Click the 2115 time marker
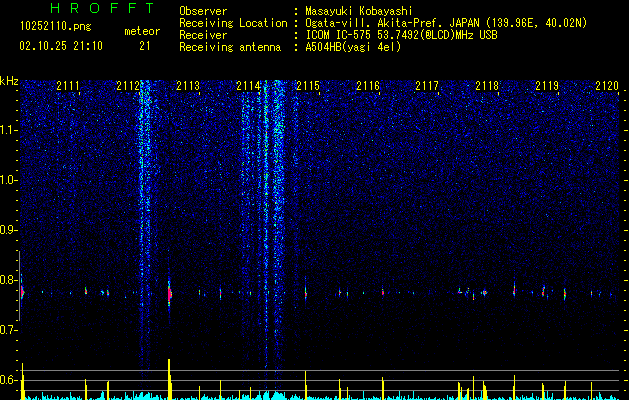Viewport: 629px width, 400px height. point(308,86)
